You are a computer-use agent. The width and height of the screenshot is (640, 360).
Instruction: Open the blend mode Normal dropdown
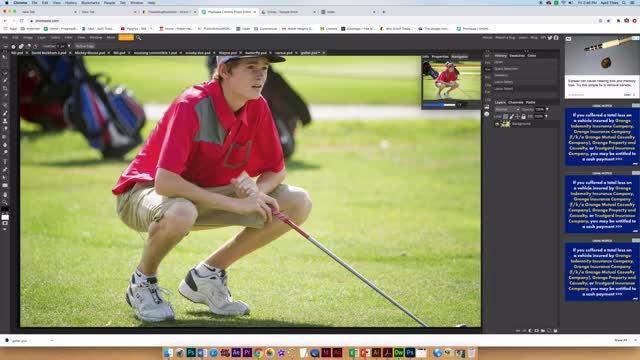click(507, 109)
